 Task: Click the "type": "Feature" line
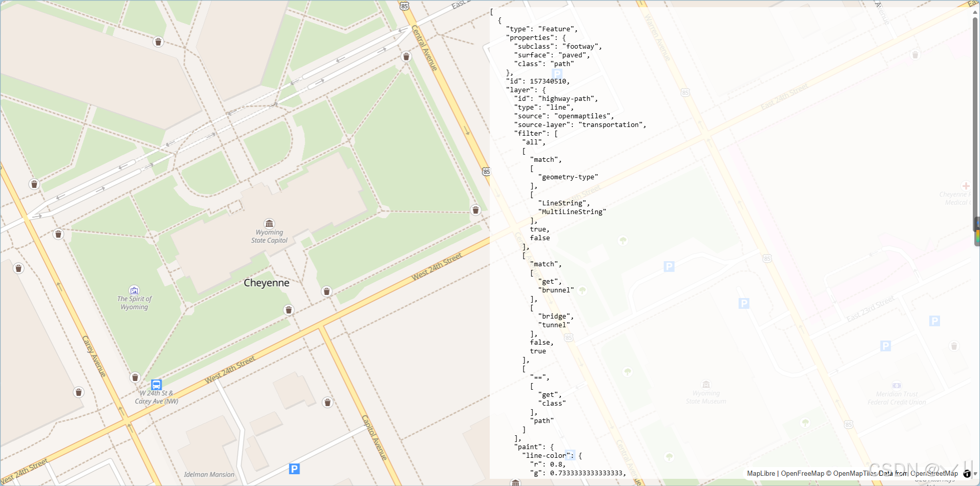541,29
